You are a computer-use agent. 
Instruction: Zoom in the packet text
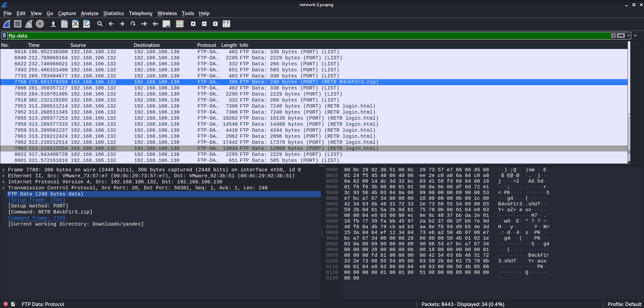(193, 24)
